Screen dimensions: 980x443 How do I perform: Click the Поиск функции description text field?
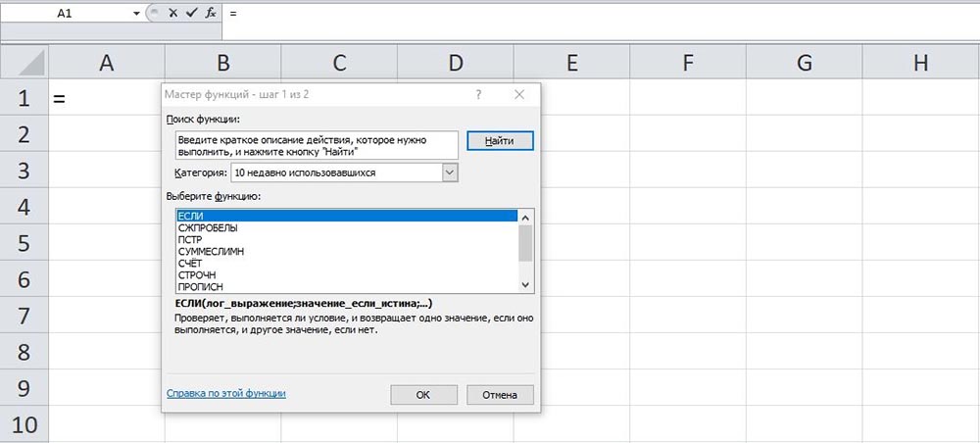point(316,145)
